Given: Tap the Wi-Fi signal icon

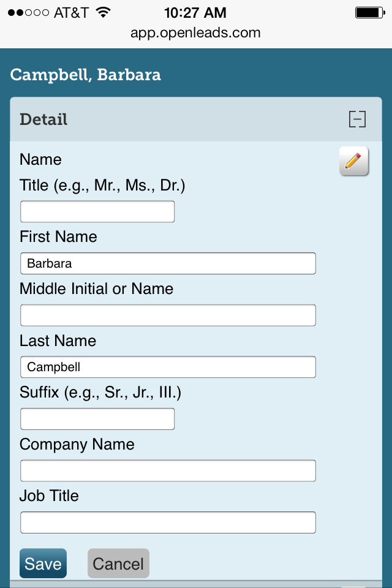Looking at the screenshot, I should pyautogui.click(x=103, y=12).
